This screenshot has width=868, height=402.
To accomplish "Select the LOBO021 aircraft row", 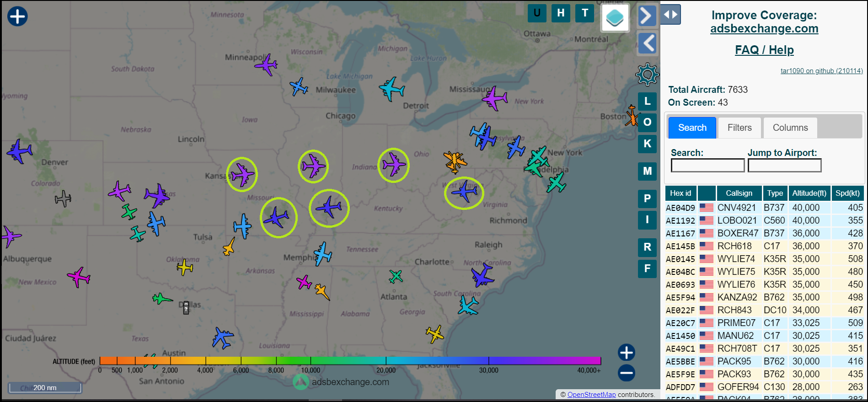I will coord(764,220).
